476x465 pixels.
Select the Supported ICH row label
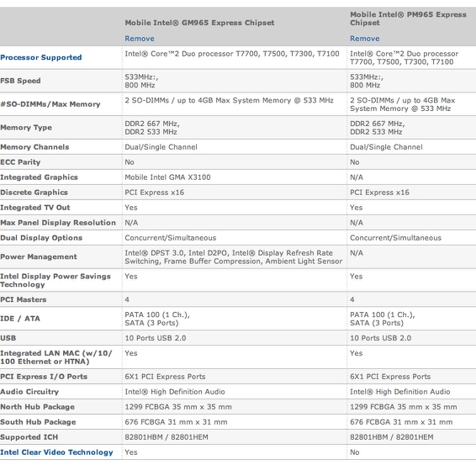pos(29,437)
